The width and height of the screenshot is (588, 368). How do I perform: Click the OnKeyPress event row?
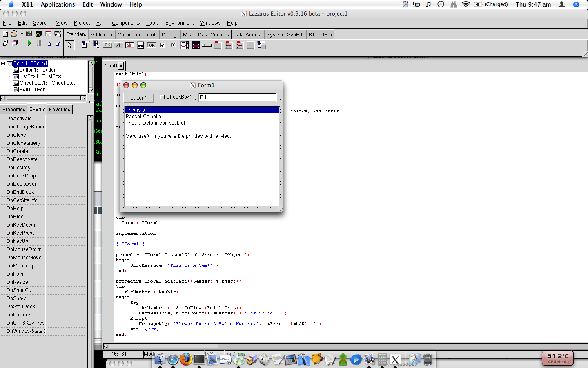[43, 233]
